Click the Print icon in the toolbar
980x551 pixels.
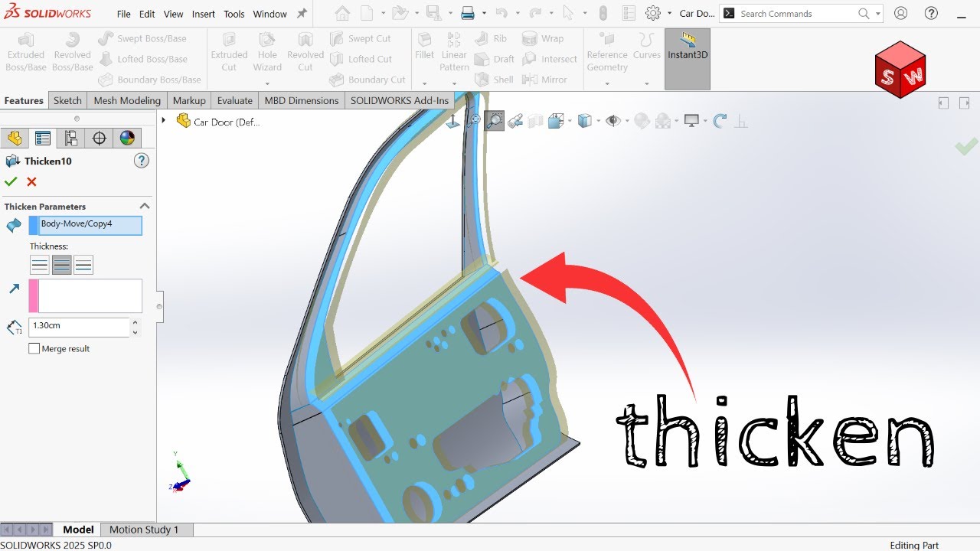click(467, 13)
